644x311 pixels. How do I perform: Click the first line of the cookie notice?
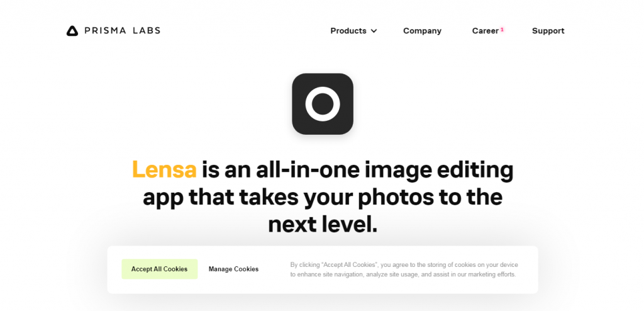pos(404,265)
